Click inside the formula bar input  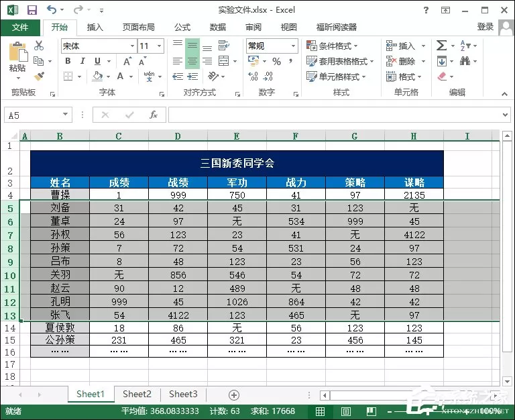click(335, 115)
